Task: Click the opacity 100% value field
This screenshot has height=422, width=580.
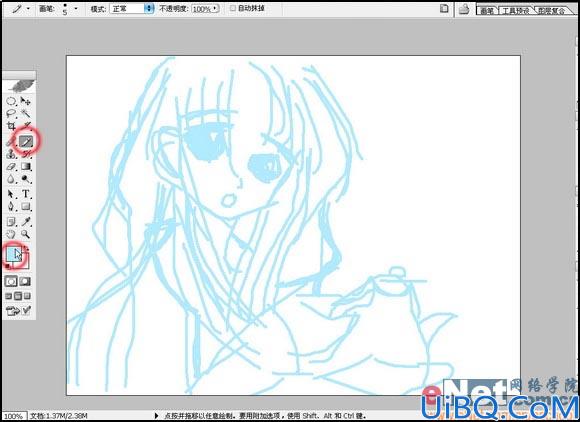Action: point(202,9)
